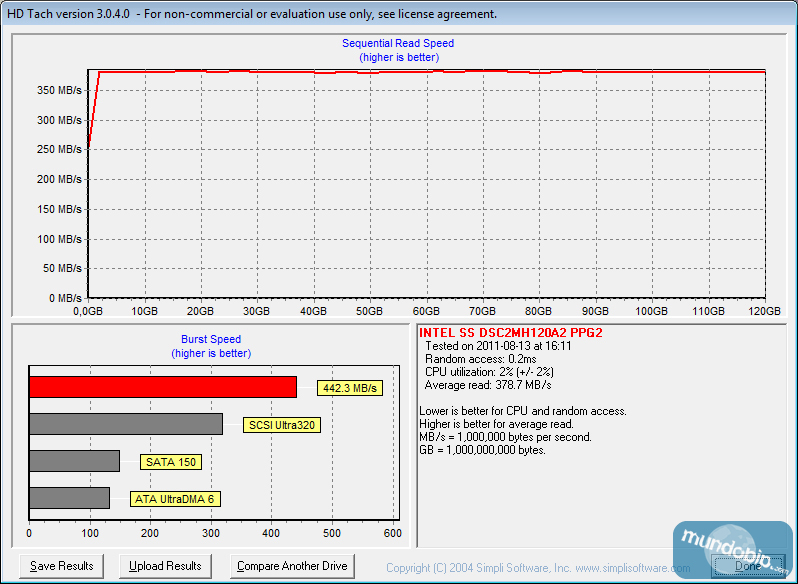The height and width of the screenshot is (584, 798).
Task: Select the gray SATA 150 bar
Action: (x=74, y=461)
